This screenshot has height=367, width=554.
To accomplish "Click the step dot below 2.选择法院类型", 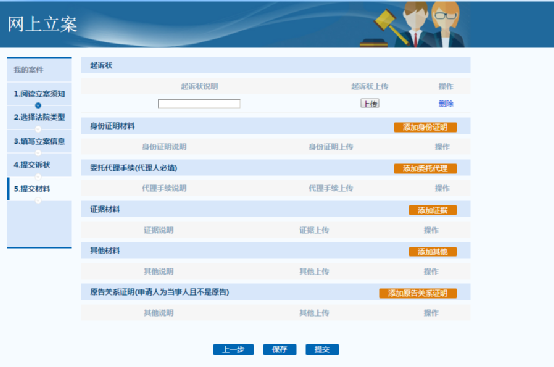I will click(x=38, y=129).
